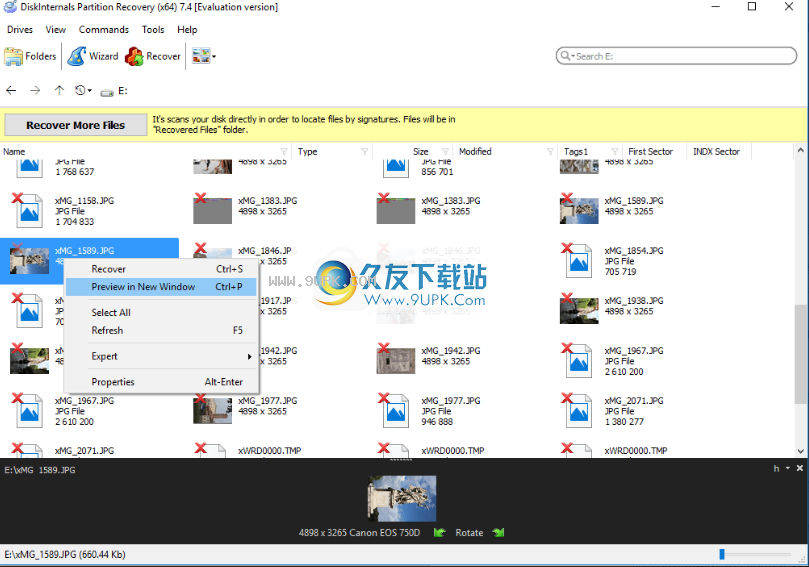Click the 4898 x 3265 Canon EOS 750D text

click(359, 533)
